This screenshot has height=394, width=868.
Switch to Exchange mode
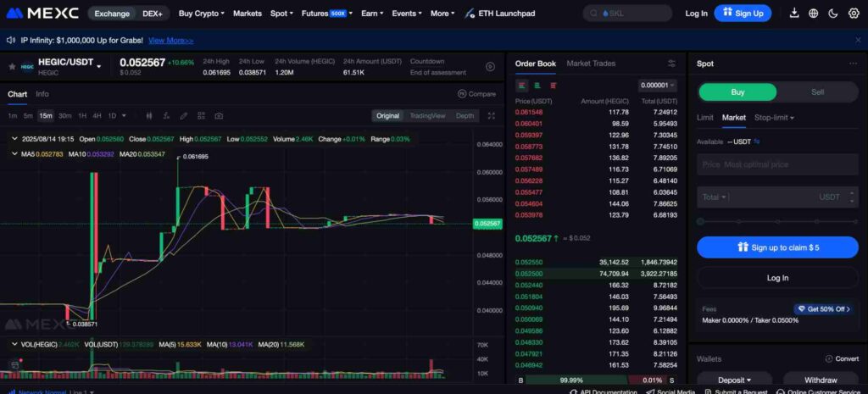click(112, 14)
